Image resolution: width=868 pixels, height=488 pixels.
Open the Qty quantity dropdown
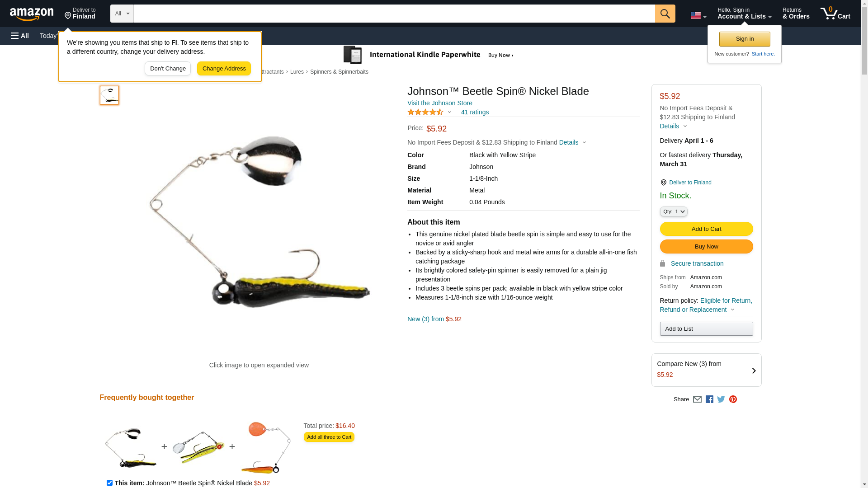[x=674, y=211]
